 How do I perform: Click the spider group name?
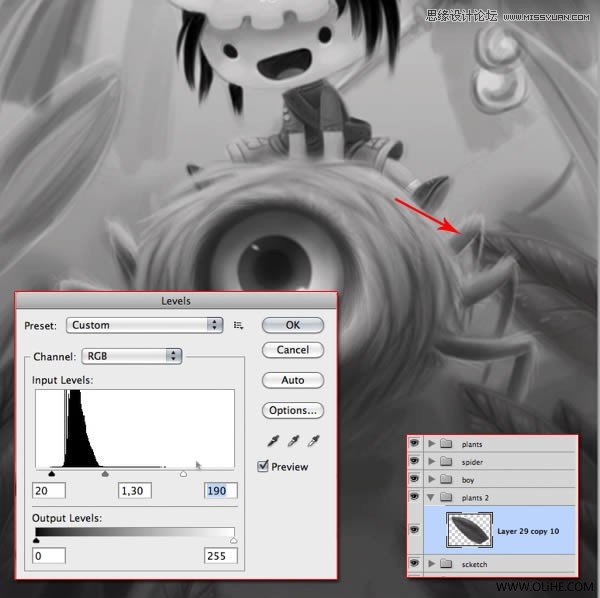coord(472,462)
